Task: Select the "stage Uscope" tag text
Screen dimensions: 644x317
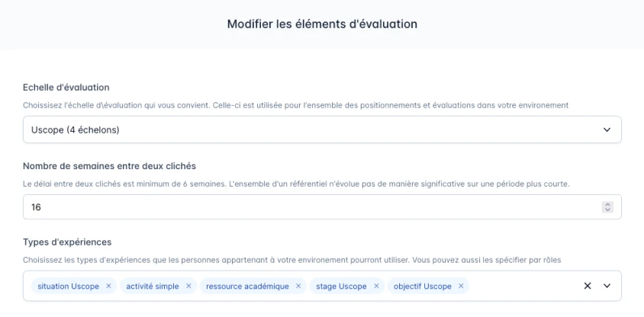Action: [341, 287]
